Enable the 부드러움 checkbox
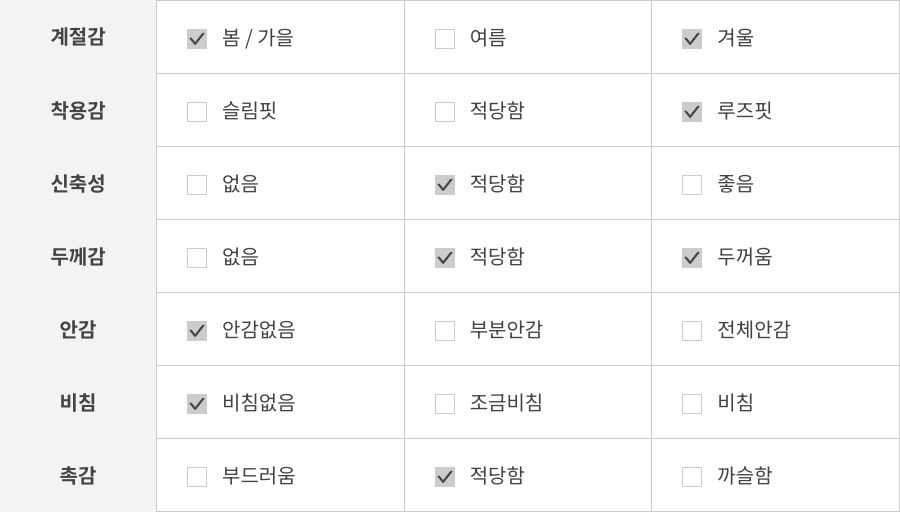The image size is (900, 512). point(197,477)
